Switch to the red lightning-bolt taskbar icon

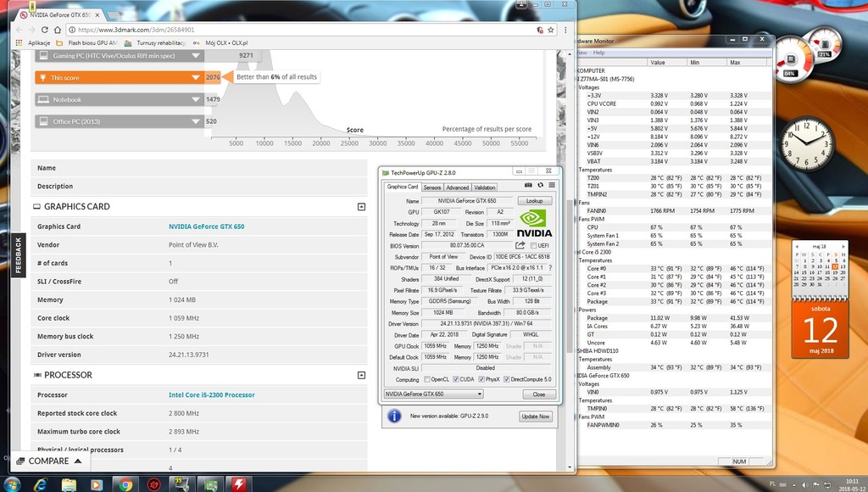coord(239,484)
